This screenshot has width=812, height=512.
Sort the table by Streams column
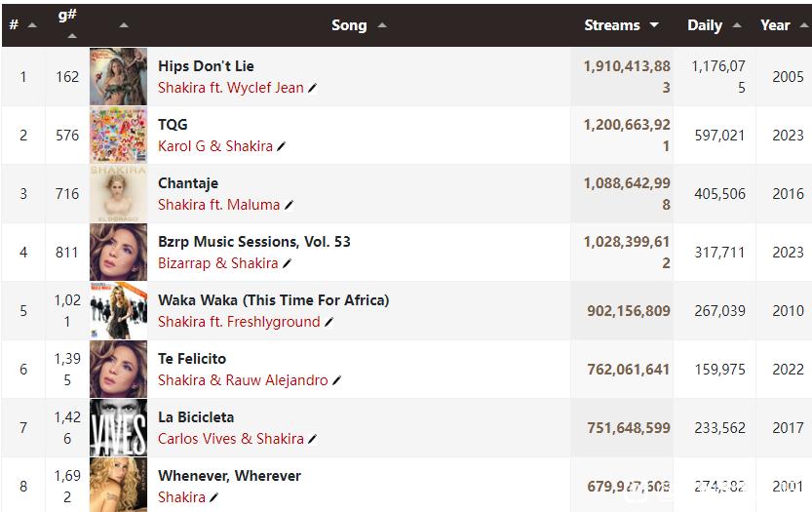coord(622,25)
